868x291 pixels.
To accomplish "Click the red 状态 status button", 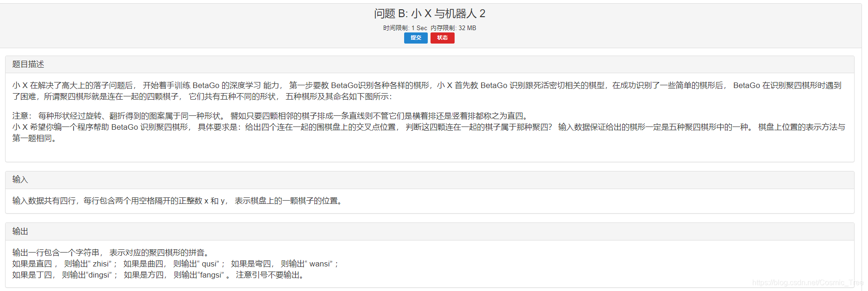I will point(442,38).
